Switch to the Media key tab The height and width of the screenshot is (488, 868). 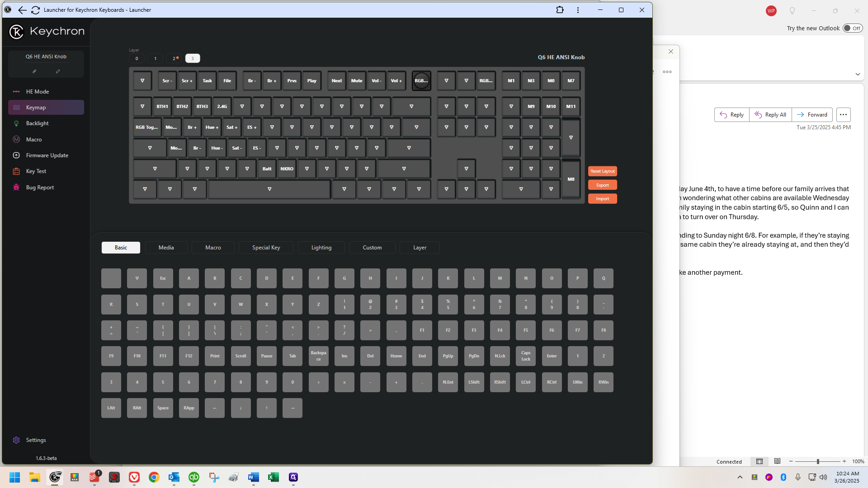tap(166, 248)
